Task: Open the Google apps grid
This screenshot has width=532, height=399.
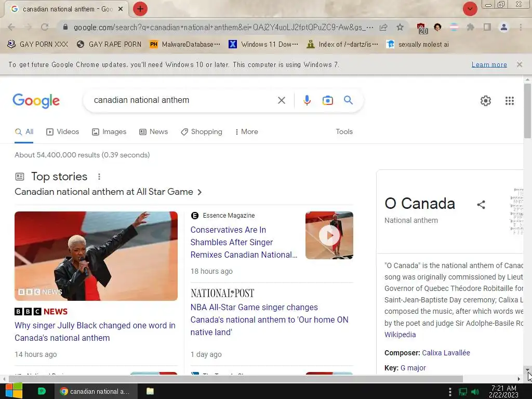Action: 509,101
